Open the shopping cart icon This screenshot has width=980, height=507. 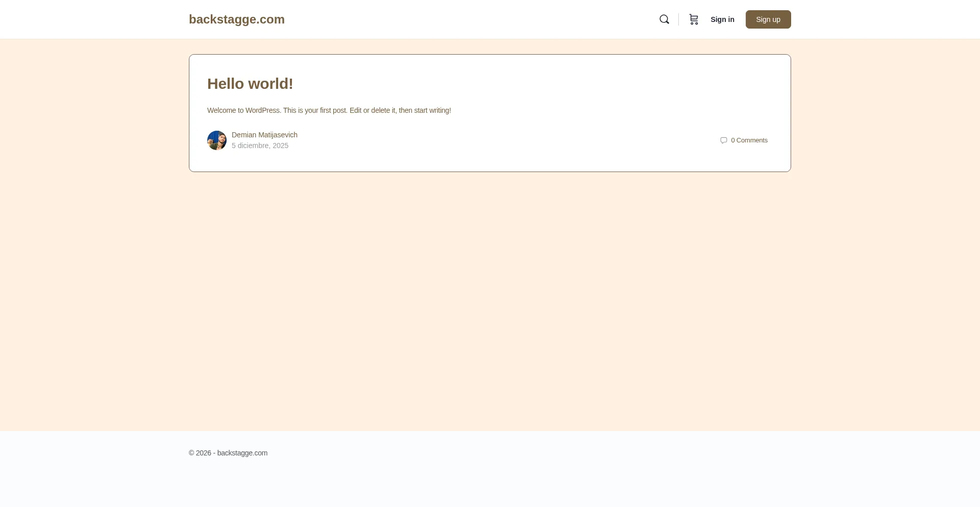click(x=693, y=19)
